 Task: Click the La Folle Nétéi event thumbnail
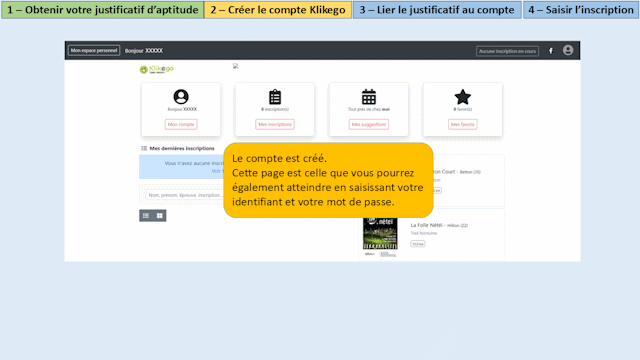click(380, 233)
